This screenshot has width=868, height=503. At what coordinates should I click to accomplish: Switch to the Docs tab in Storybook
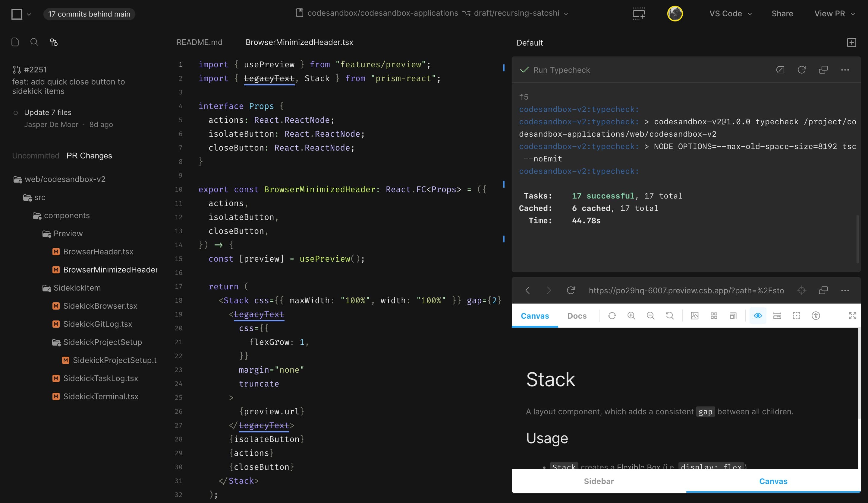pos(577,315)
